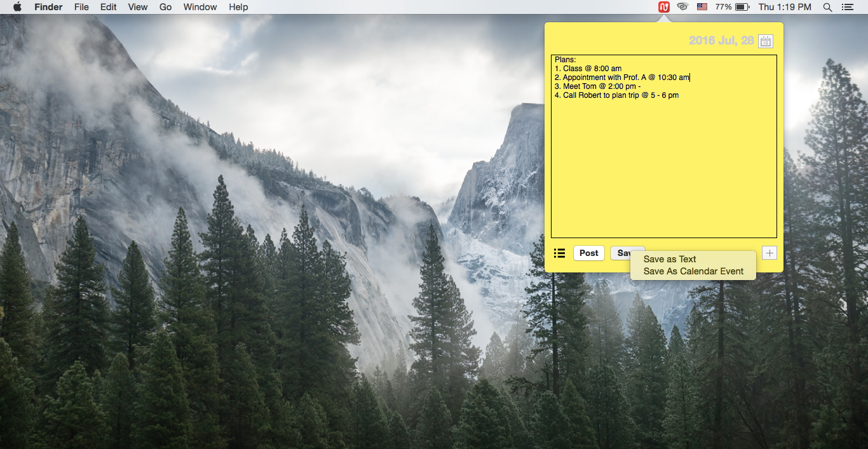Open the input source flag menu
Viewport: 868px width, 449px height.
(702, 7)
